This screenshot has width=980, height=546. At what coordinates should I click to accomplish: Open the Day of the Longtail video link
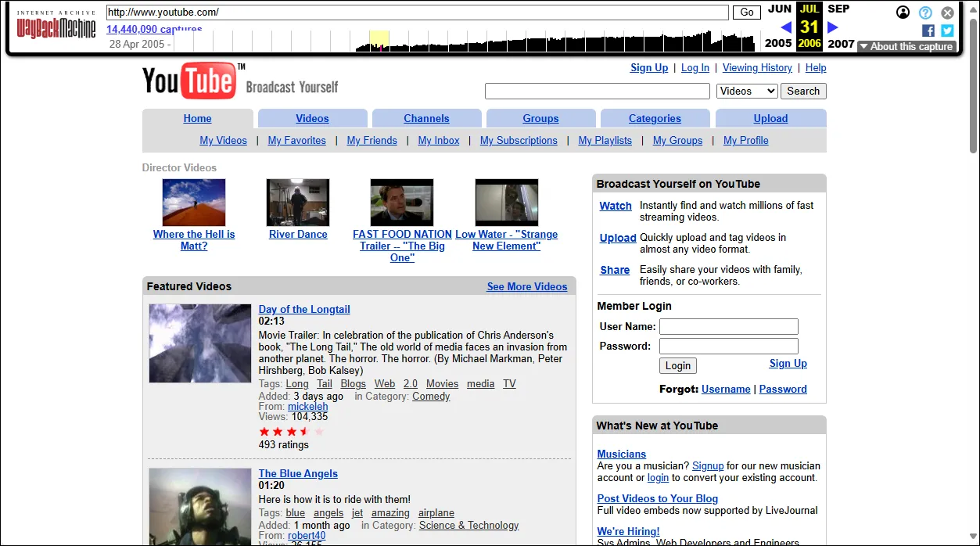pyautogui.click(x=304, y=309)
